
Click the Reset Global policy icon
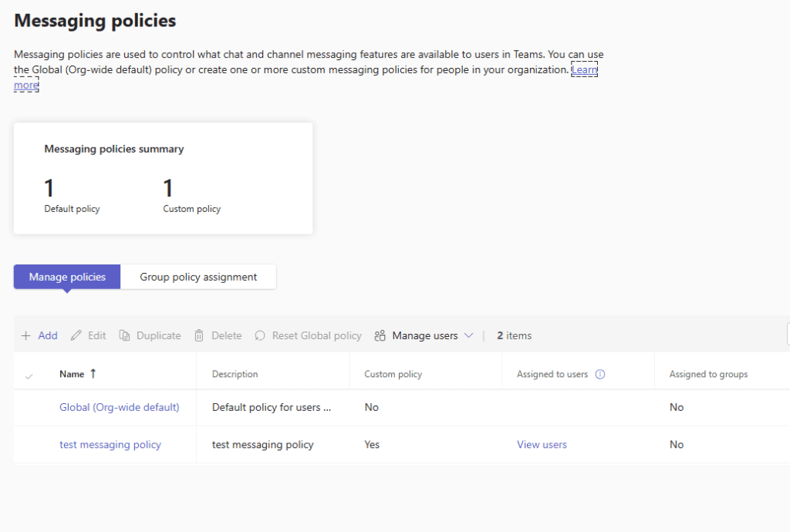pyautogui.click(x=260, y=336)
